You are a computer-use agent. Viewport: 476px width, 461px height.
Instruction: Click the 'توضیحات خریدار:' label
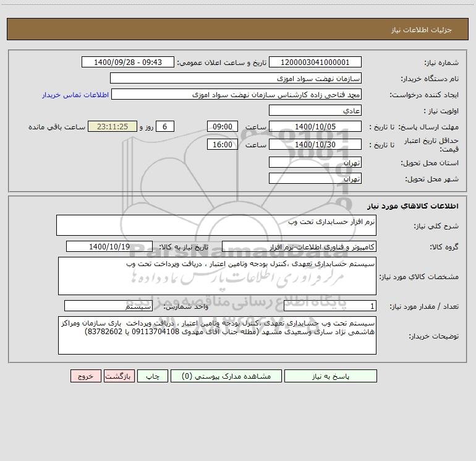tap(433, 336)
